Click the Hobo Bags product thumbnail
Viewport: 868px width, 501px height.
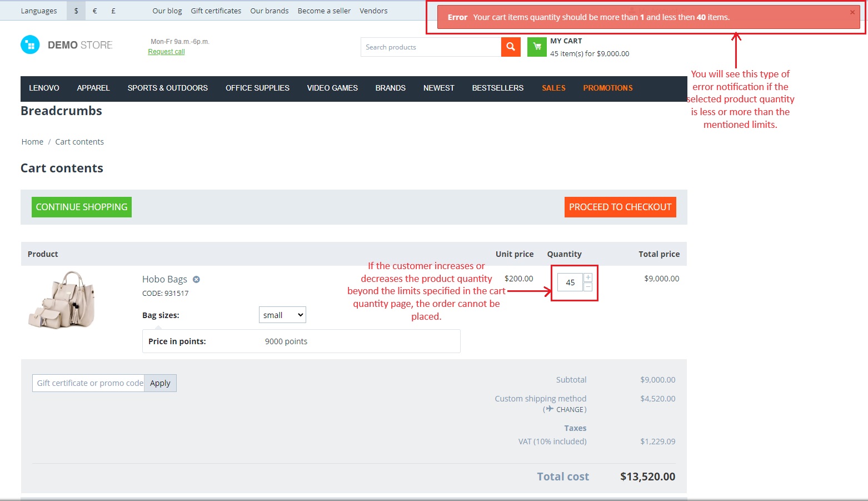62,300
